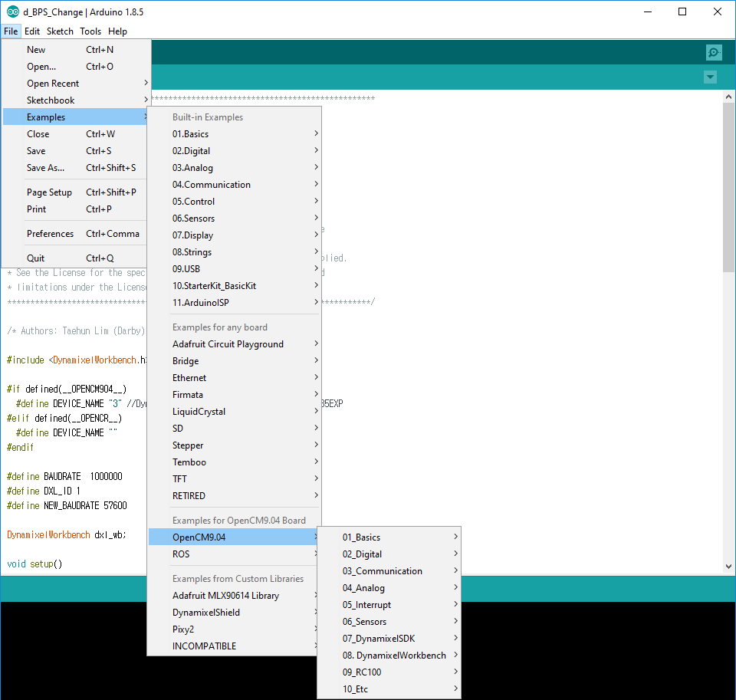
Task: Choose Open... in the File menu
Action: point(76,66)
